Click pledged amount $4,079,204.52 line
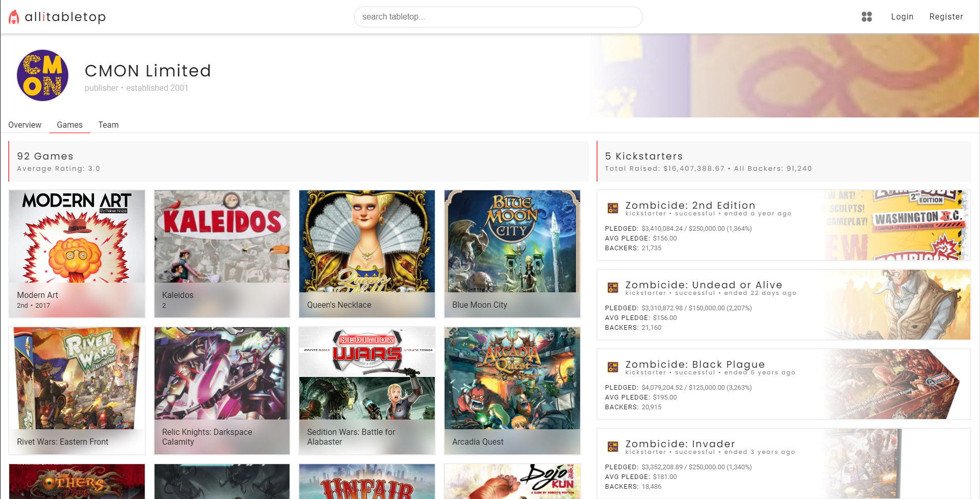 coord(678,387)
